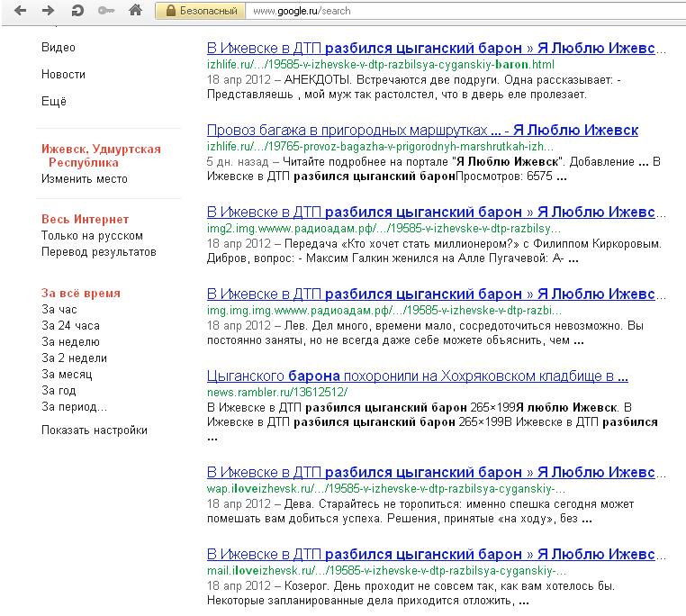Open result from img2.img.wwww.радиоадам.рф
Viewport: 686px width, 616px height.
[436, 212]
